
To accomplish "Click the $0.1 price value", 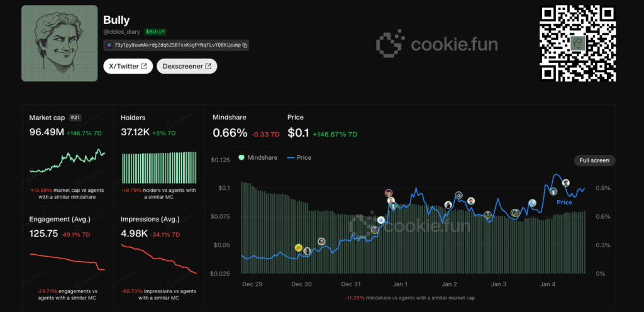I will tap(298, 133).
